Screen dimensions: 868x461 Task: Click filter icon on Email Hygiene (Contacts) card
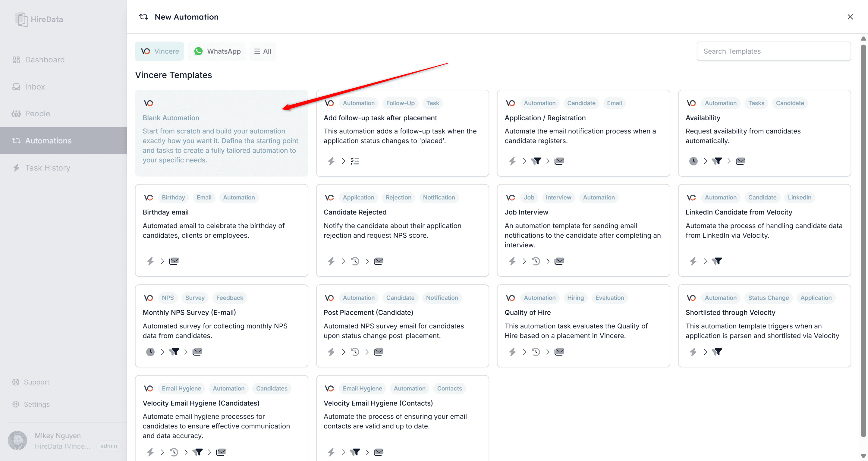pos(355,452)
